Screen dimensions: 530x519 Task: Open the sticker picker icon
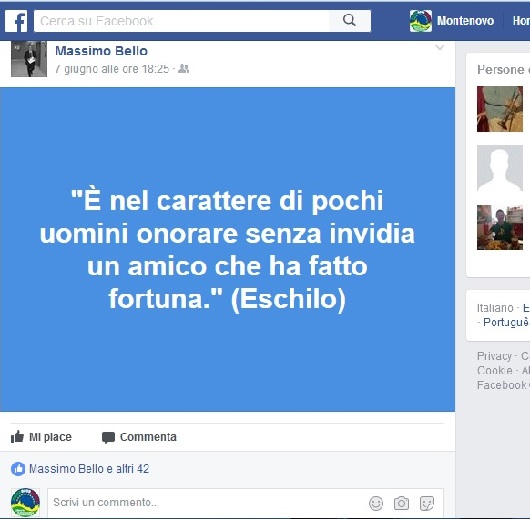click(427, 503)
